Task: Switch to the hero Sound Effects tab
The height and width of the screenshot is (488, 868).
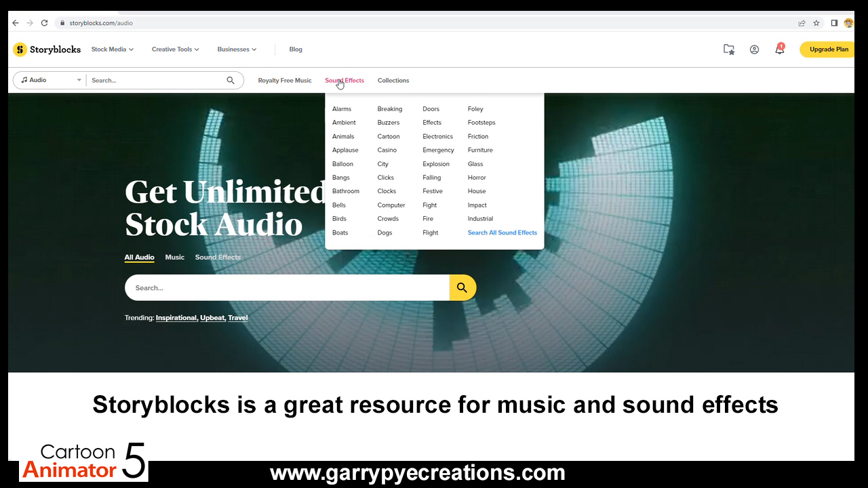Action: click(x=218, y=258)
